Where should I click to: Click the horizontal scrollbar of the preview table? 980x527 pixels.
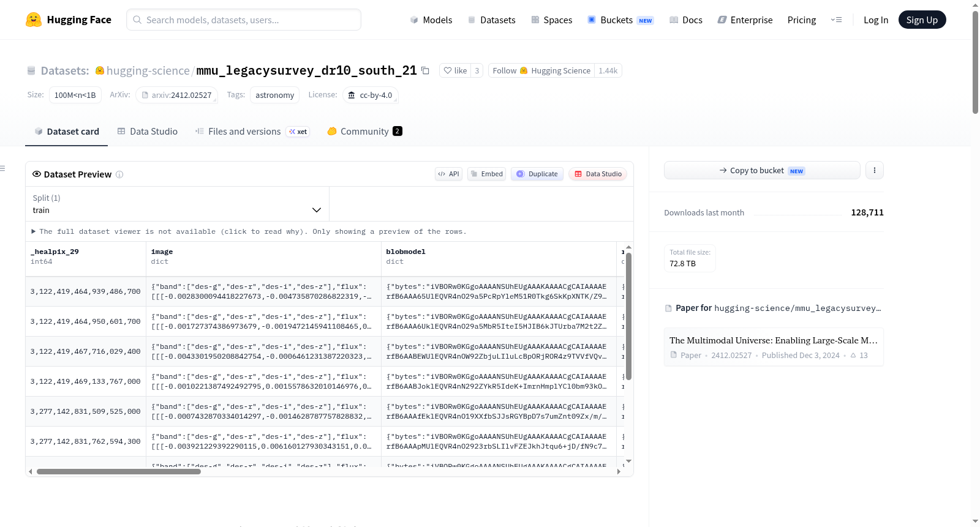tap(119, 472)
